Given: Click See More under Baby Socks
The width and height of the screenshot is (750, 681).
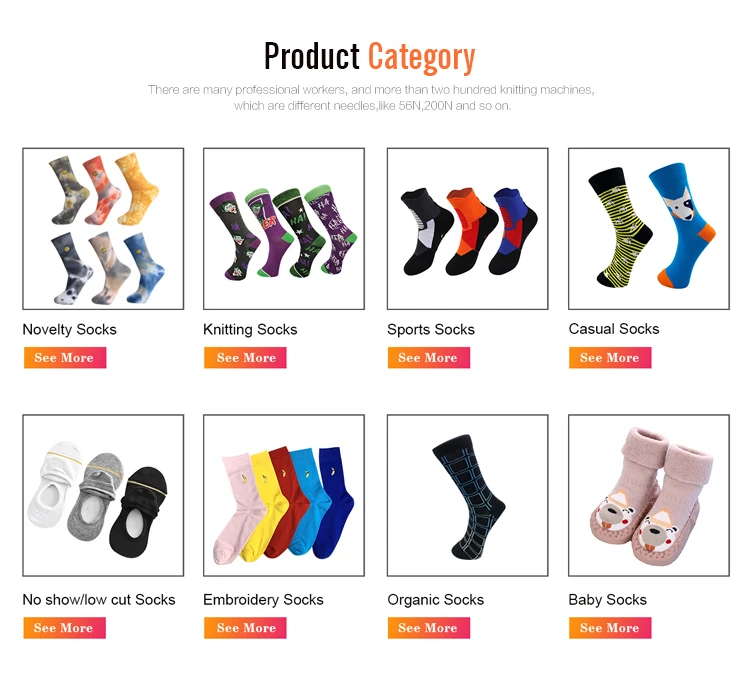Looking at the screenshot, I should point(610,628).
